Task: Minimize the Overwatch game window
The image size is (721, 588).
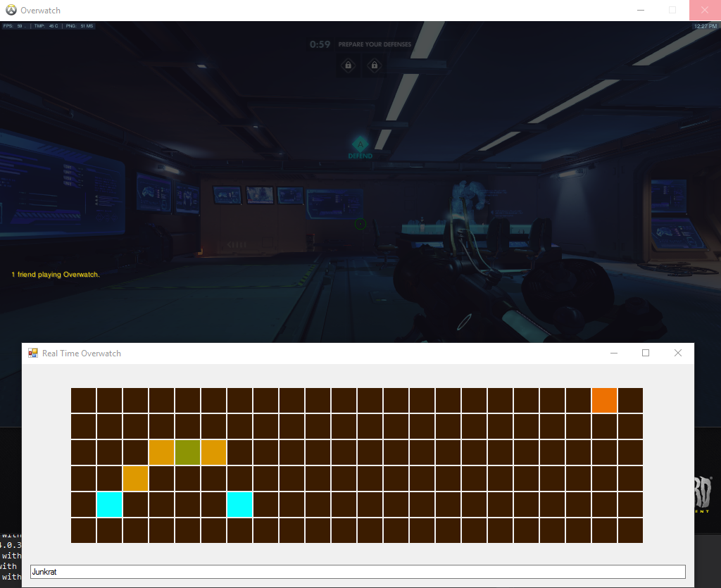Action: click(x=641, y=10)
